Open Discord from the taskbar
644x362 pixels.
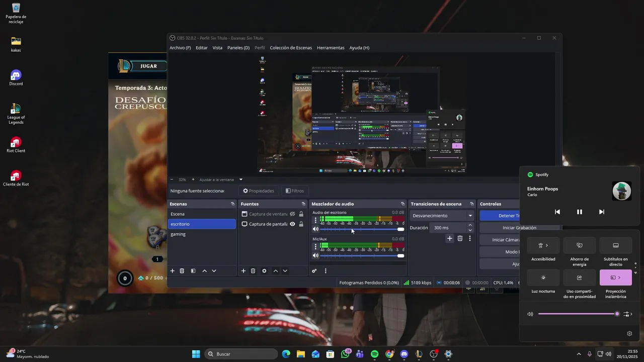[404, 354]
